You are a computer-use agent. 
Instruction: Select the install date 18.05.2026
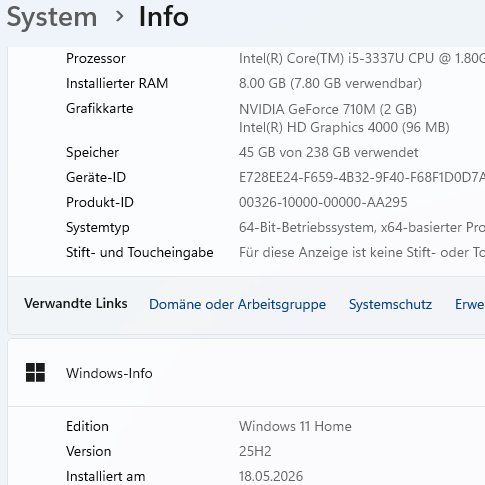(271, 476)
